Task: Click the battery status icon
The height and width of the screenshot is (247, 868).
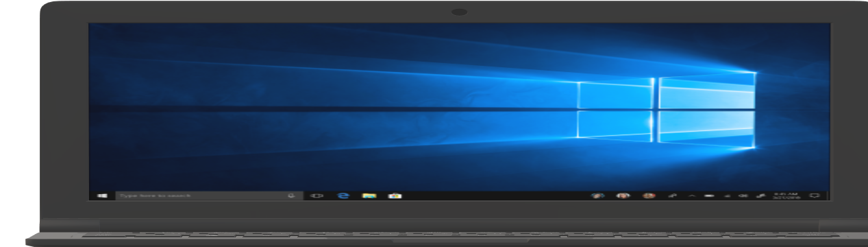Action: click(x=709, y=196)
